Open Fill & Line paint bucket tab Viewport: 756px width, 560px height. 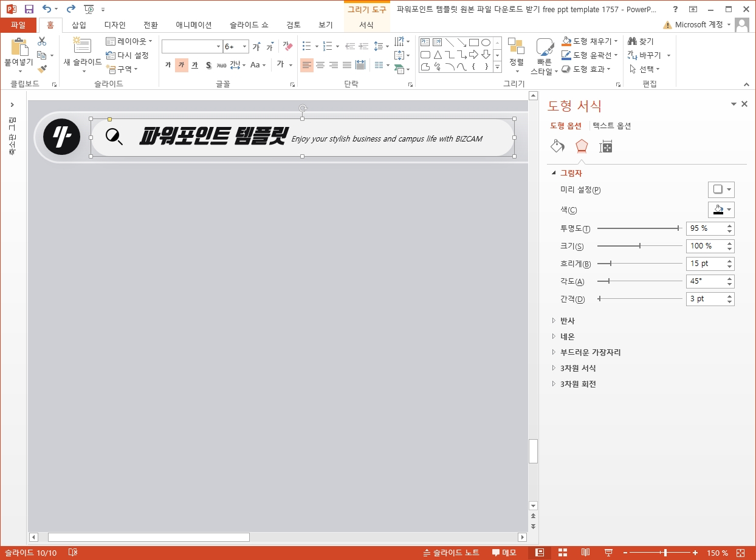click(557, 146)
